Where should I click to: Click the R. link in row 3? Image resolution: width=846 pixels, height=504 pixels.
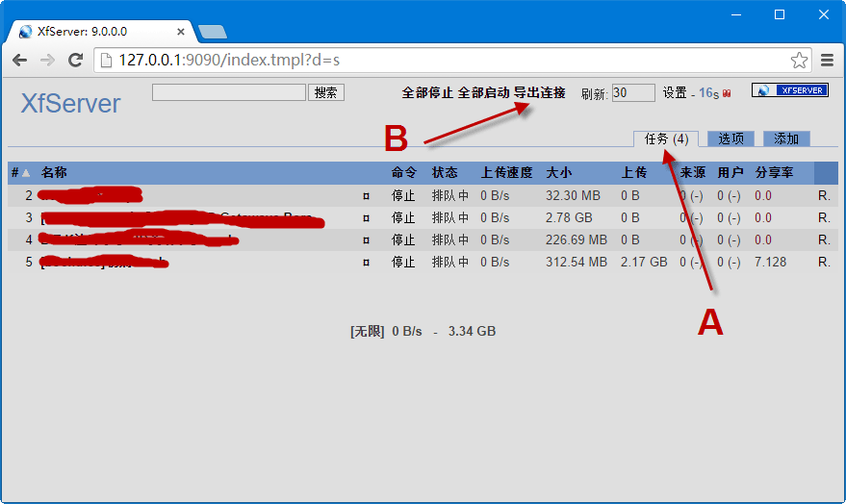824,217
